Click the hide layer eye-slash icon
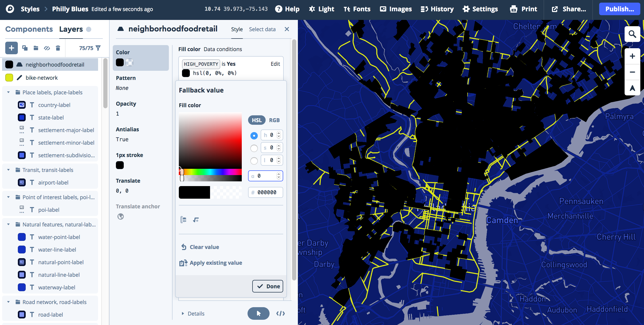Screen dimensions: 644x325 pyautogui.click(x=47, y=48)
